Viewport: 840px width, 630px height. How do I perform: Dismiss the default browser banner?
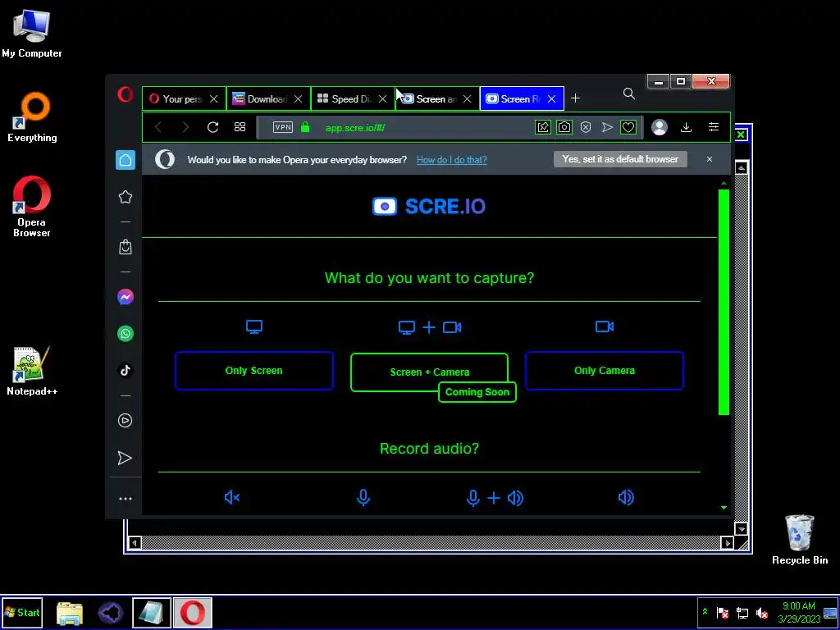pos(710,159)
